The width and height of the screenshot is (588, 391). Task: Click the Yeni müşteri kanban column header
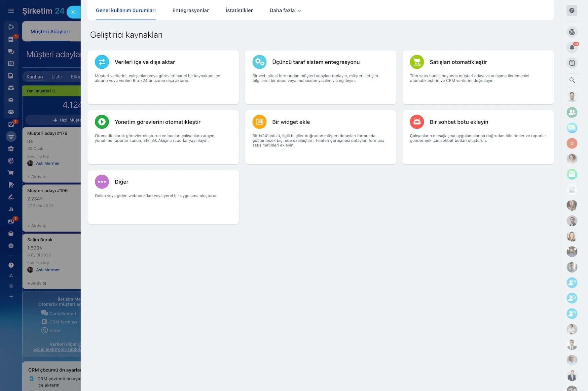[51, 91]
